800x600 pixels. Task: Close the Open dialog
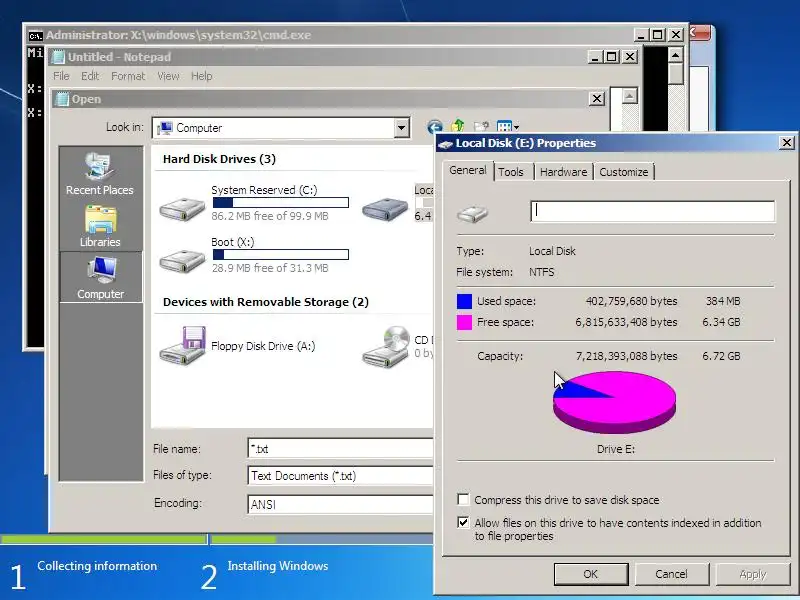[x=597, y=98]
